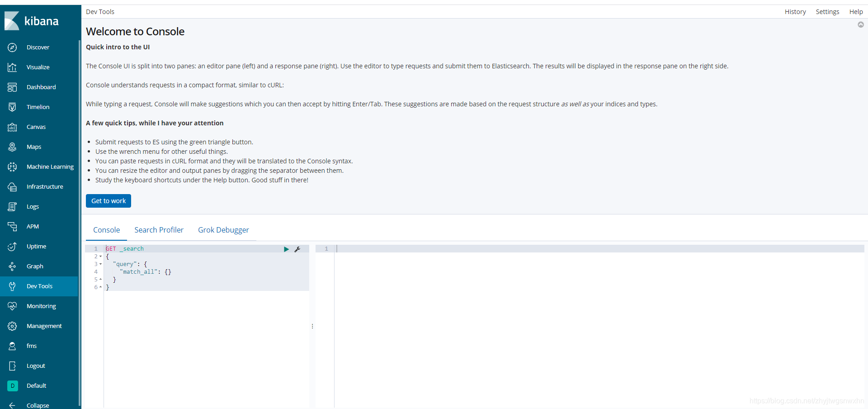Click the Collapse arrow icon

point(12,405)
